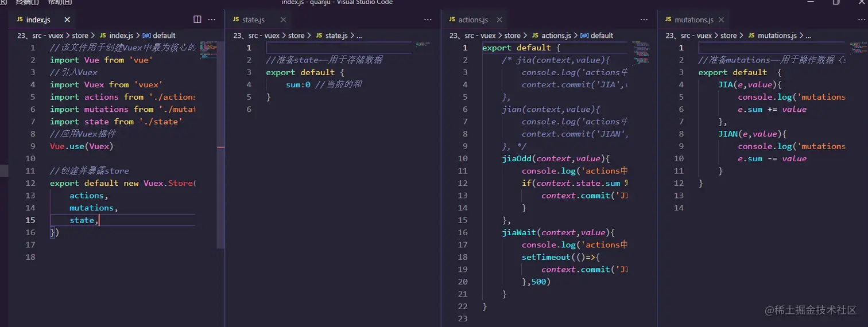Close the mutations.js tab
Screen dimensions: 868x327
click(x=722, y=20)
